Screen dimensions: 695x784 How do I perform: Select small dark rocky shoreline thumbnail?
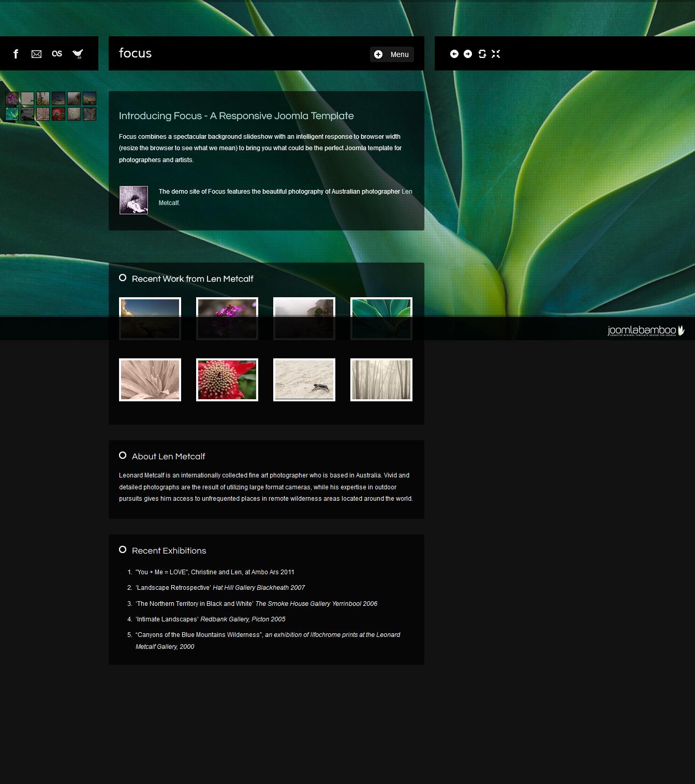pos(27,114)
